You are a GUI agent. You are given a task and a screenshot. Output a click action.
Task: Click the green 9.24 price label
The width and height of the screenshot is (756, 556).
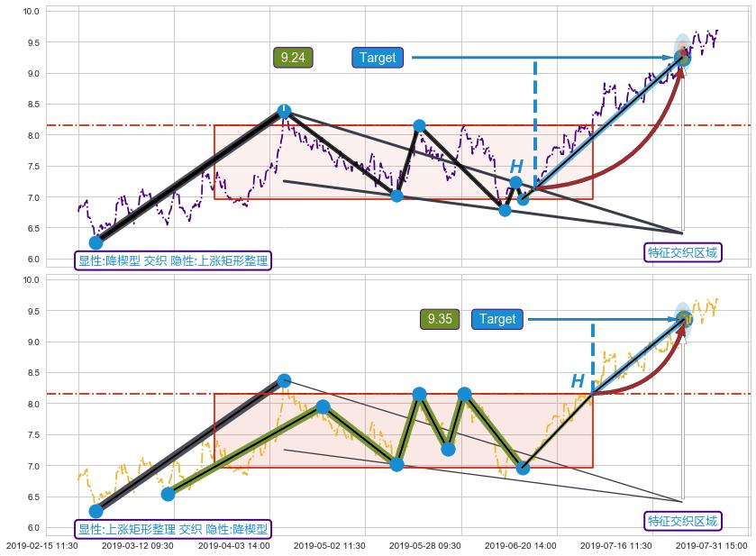coord(293,58)
